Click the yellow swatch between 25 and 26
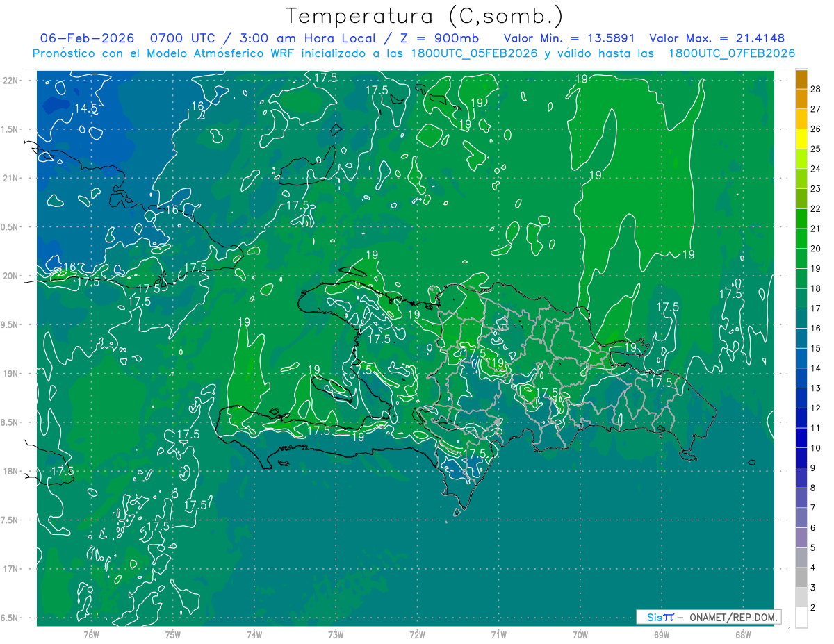This screenshot has width=834, height=644. pyautogui.click(x=801, y=139)
